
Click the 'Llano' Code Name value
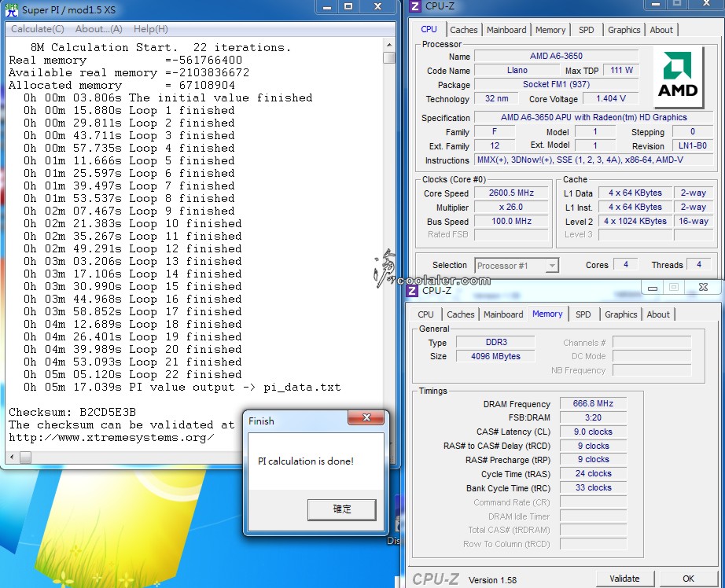pyautogui.click(x=517, y=70)
